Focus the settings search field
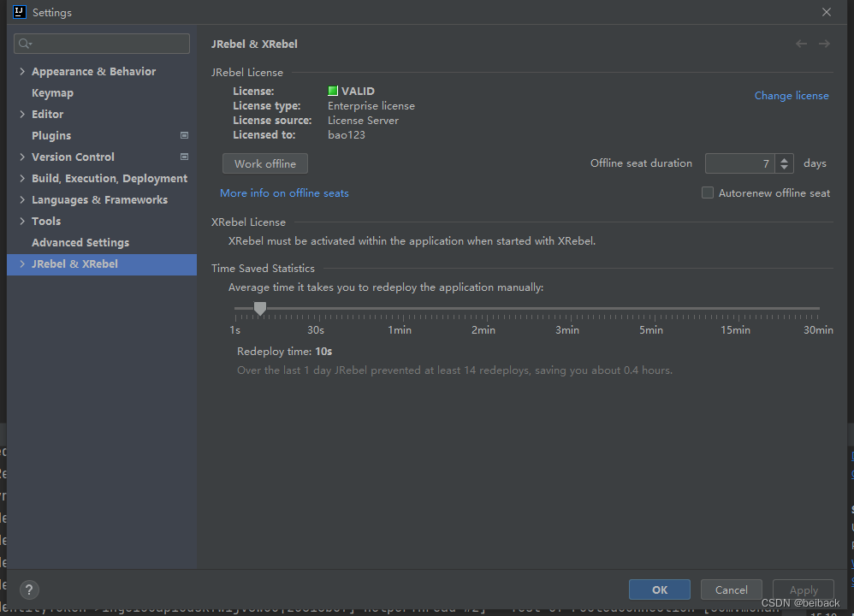854x616 pixels. point(102,44)
